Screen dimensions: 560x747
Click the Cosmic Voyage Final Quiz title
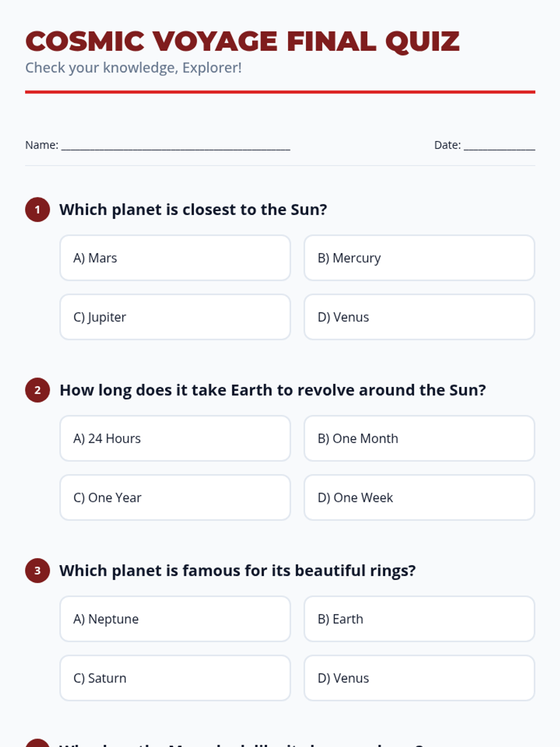[x=242, y=41]
